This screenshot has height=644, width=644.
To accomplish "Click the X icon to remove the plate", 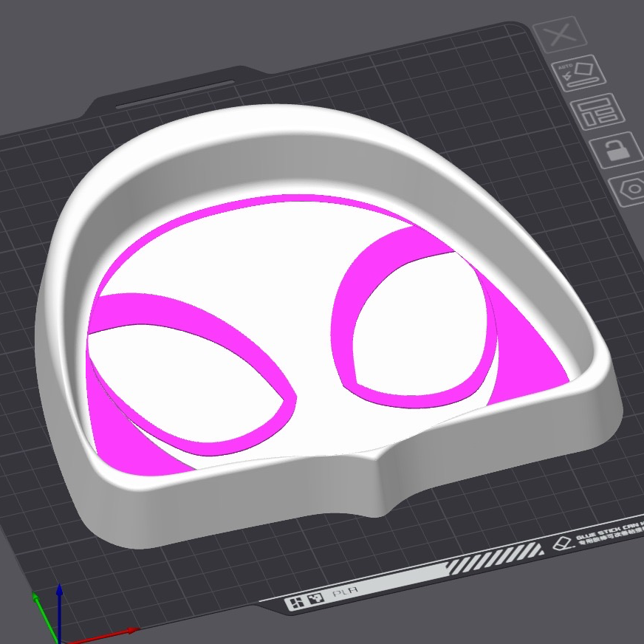I will point(560,35).
